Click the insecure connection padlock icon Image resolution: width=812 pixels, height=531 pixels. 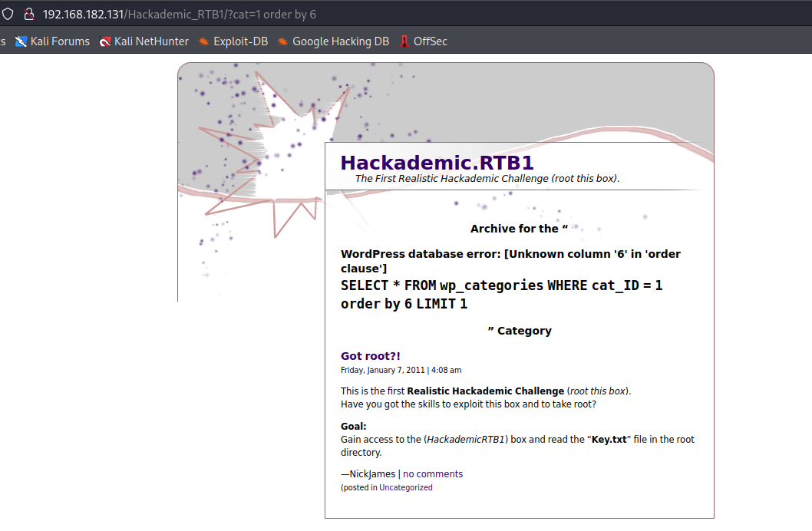(29, 14)
